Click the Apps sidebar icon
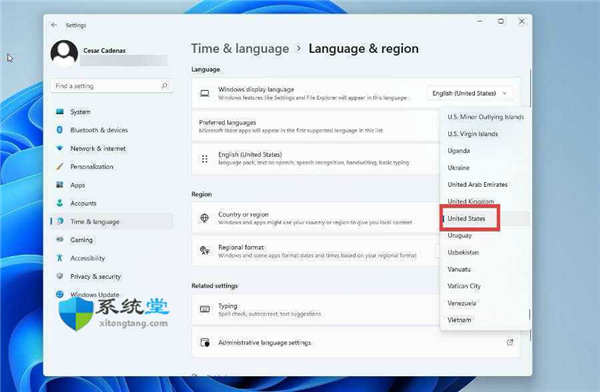The image size is (600, 392). [x=60, y=185]
